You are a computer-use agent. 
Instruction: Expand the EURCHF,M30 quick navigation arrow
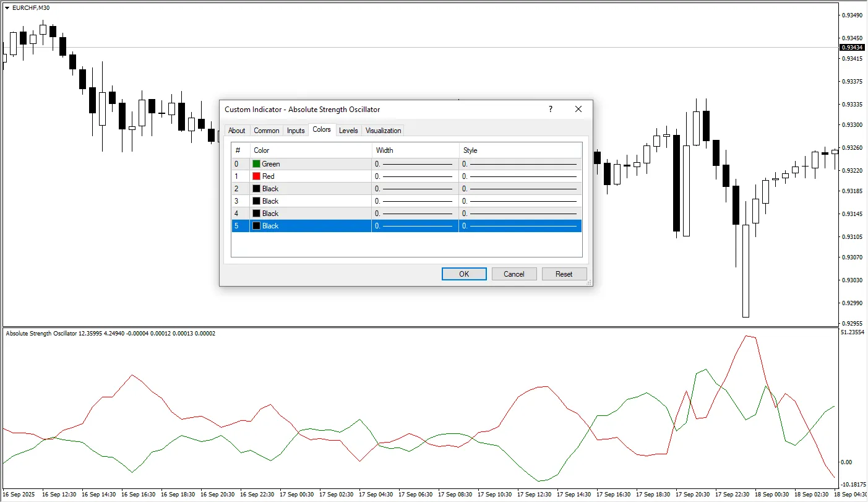click(6, 8)
